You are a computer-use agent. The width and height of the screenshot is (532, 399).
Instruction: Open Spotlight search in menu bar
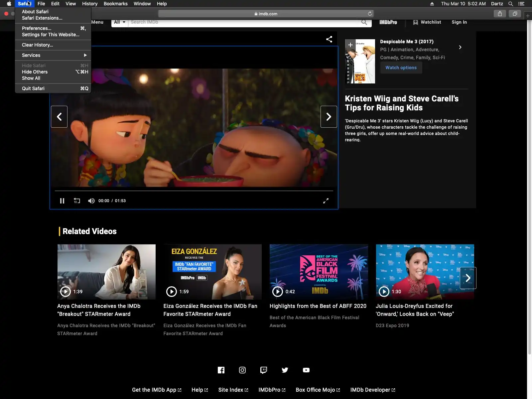pyautogui.click(x=511, y=4)
